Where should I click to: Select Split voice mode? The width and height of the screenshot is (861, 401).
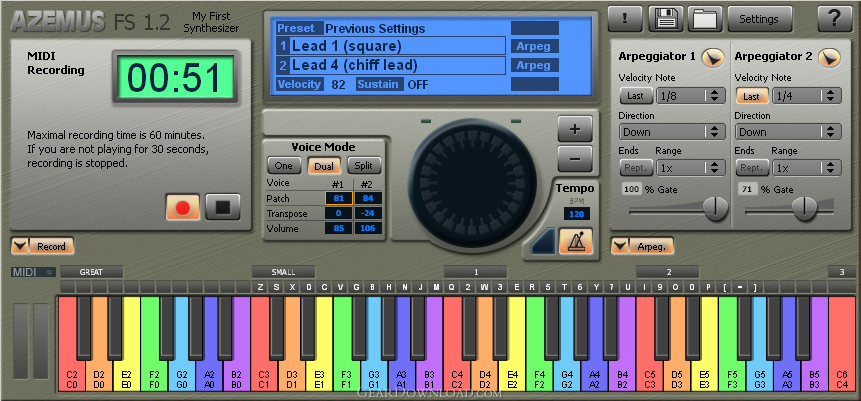pyautogui.click(x=364, y=166)
